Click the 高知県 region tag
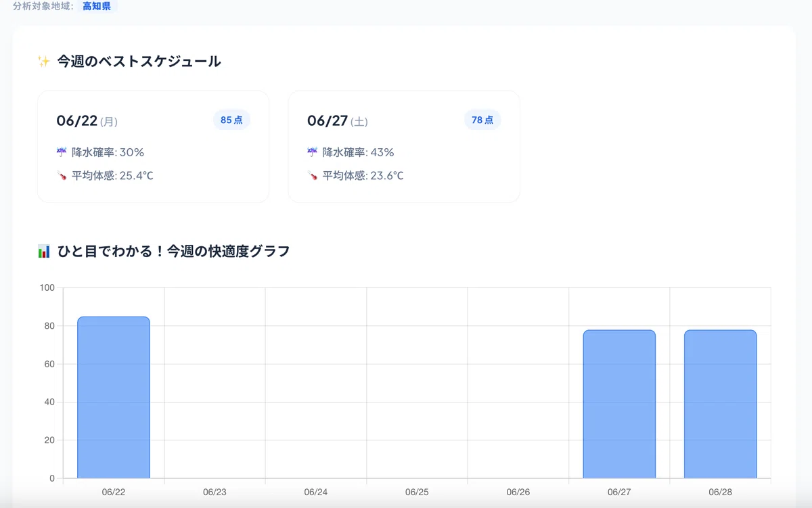812x508 pixels. pyautogui.click(x=96, y=7)
